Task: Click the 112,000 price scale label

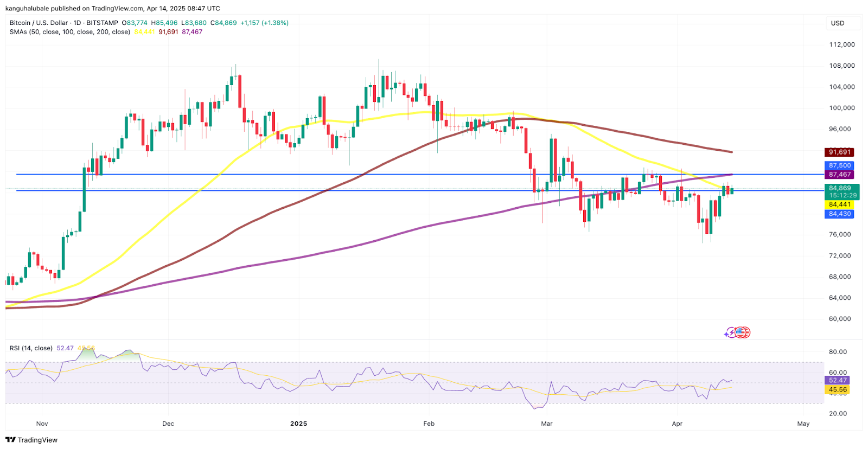Action: pos(841,44)
